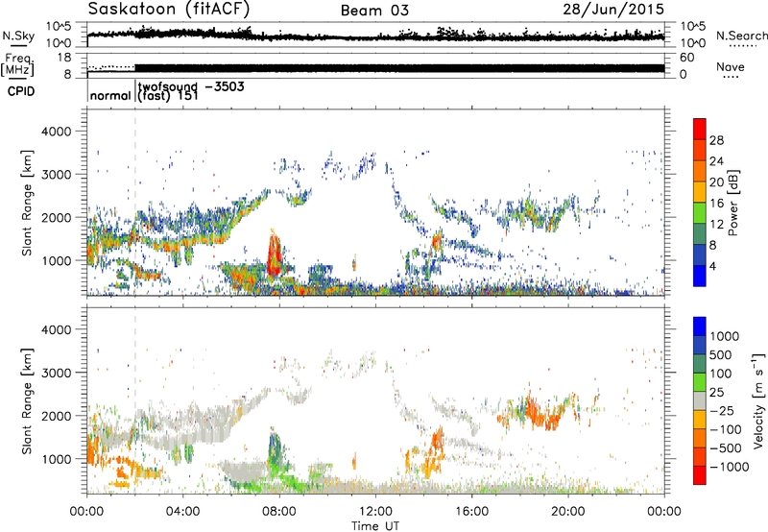Select the "Beam 03" heading
768x532 pixels.
374,11
